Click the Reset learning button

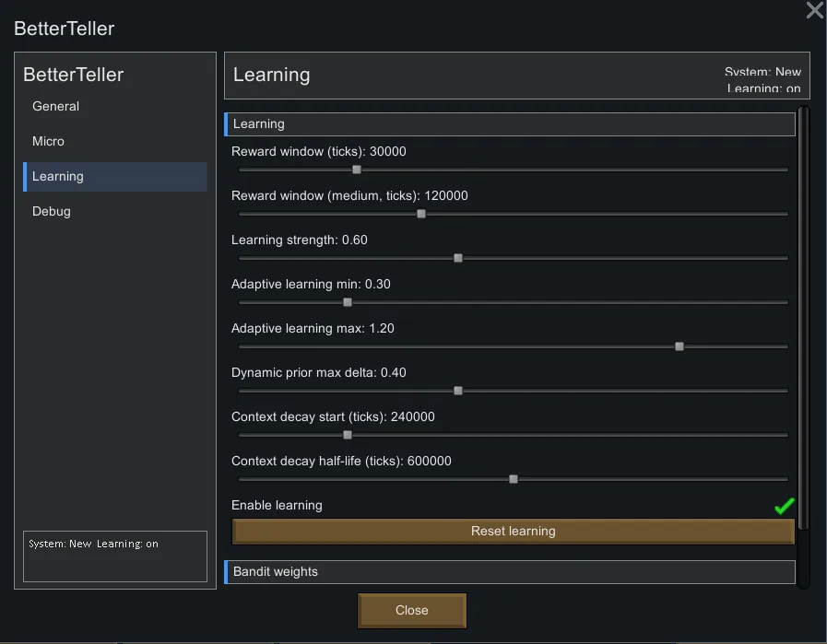(513, 532)
